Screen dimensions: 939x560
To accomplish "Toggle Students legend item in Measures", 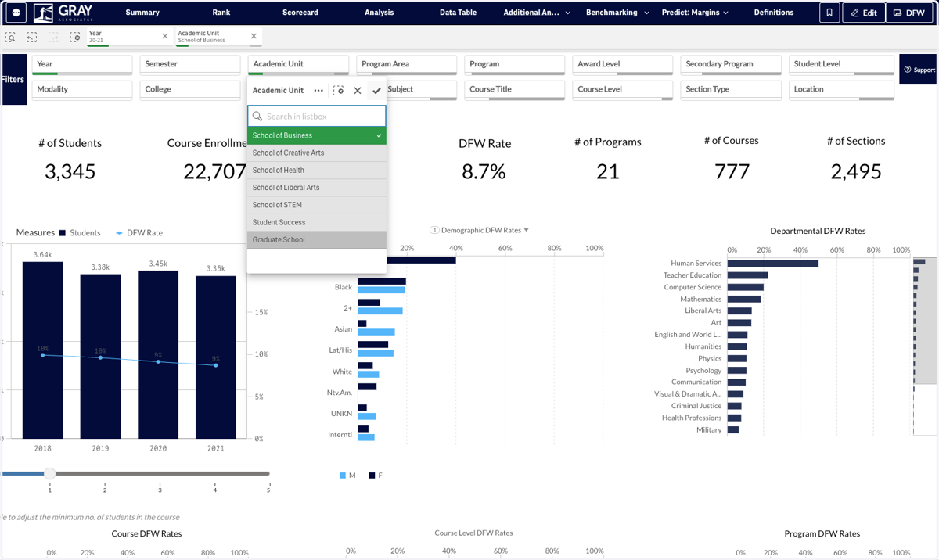I will tap(80, 233).
